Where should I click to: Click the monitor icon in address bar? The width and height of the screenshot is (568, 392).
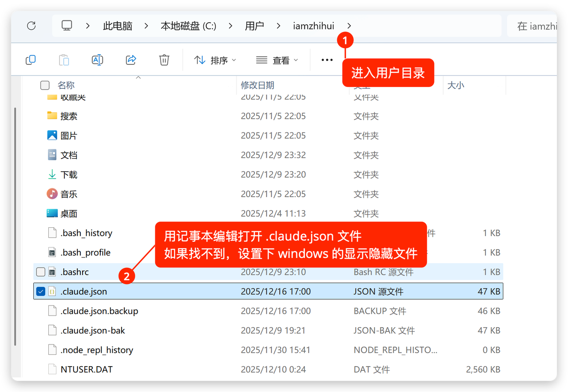point(67,26)
